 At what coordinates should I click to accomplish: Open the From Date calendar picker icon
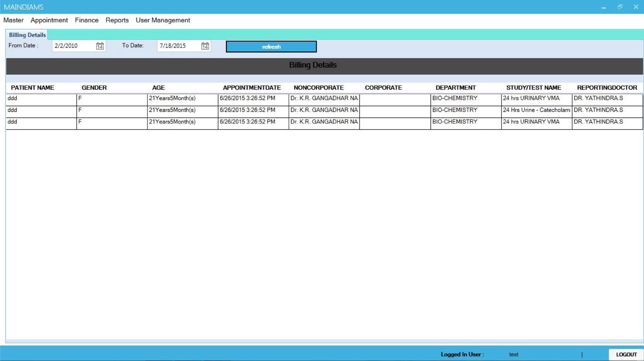[x=100, y=46]
